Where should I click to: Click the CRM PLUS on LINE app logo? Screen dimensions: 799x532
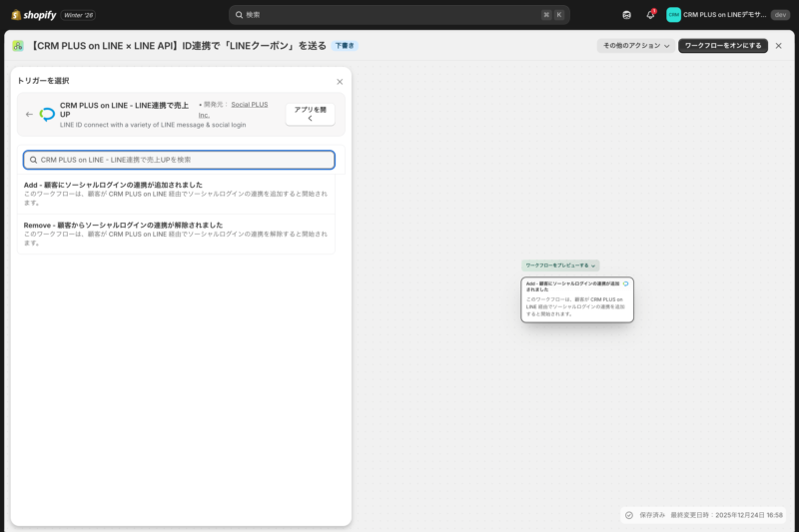[x=47, y=114]
